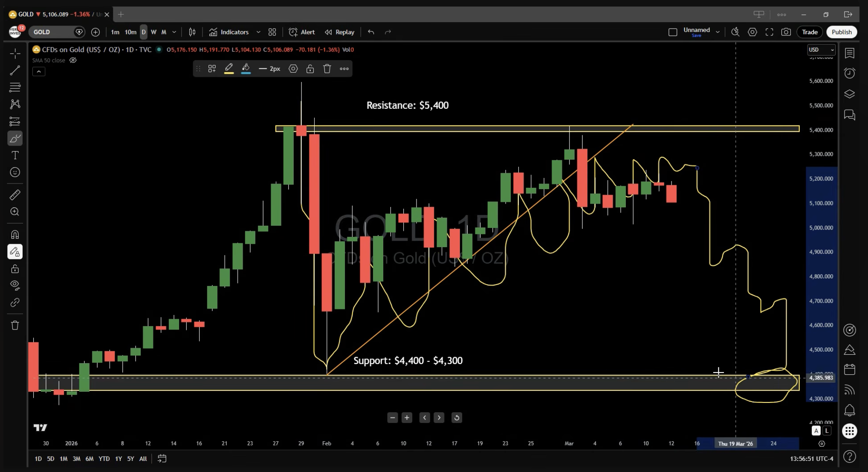Enable auto scale with the A button
The width and height of the screenshot is (868, 472).
(816, 431)
